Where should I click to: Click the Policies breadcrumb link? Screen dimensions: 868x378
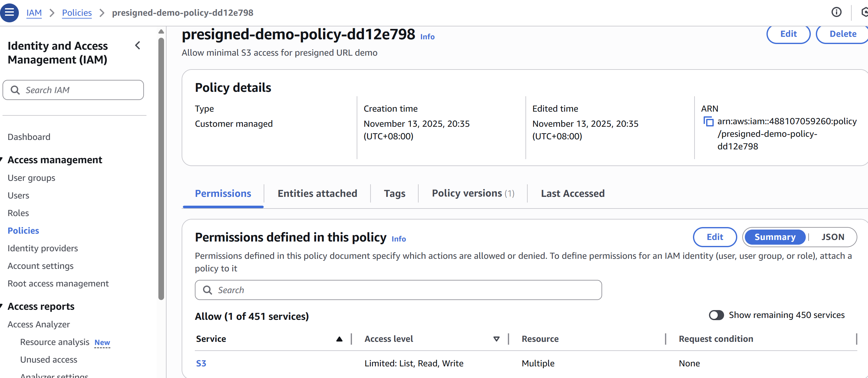77,13
